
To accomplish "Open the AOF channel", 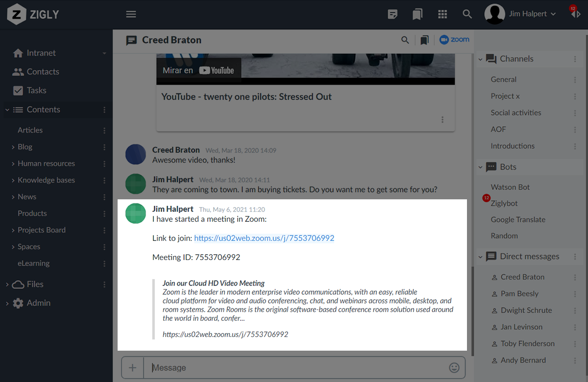I will tap(498, 129).
